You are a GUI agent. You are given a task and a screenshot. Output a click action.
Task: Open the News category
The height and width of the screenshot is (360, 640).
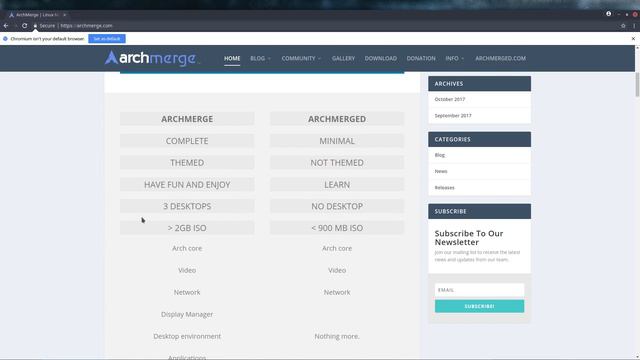tap(441, 171)
